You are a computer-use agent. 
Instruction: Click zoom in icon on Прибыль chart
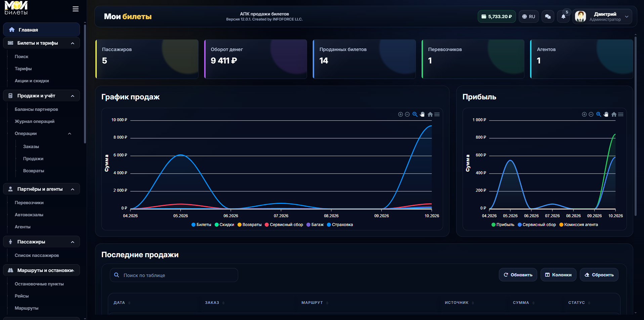point(584,115)
